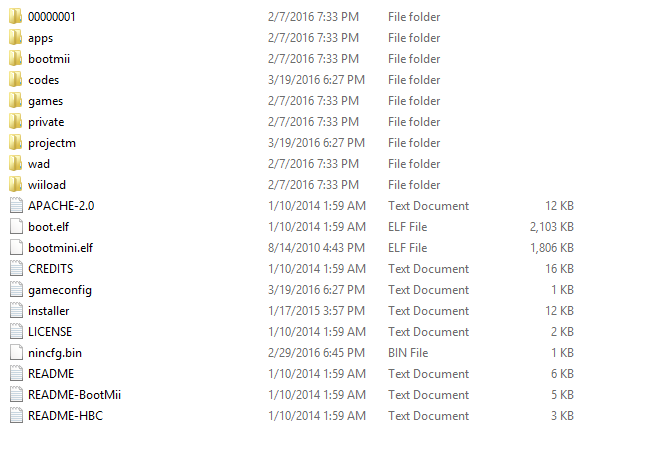Click the gameconfig file name
Image resolution: width=666 pixels, height=455 pixels.
click(x=59, y=290)
